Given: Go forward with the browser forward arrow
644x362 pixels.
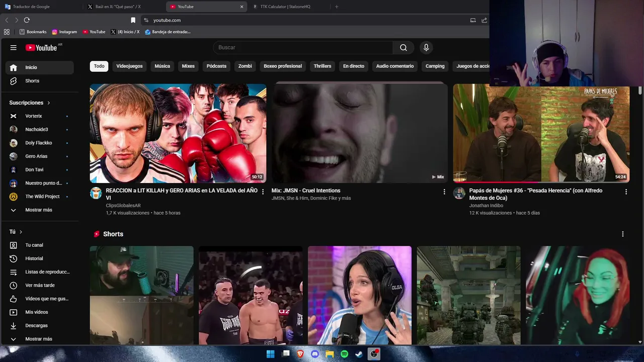Looking at the screenshot, I should (17, 20).
